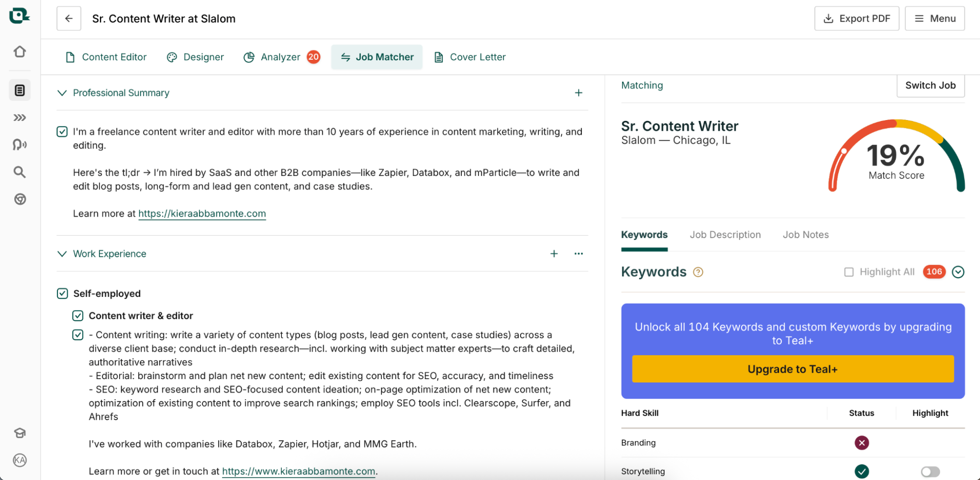Collapse the Work Experience section
The height and width of the screenshot is (480, 980).
(x=62, y=254)
